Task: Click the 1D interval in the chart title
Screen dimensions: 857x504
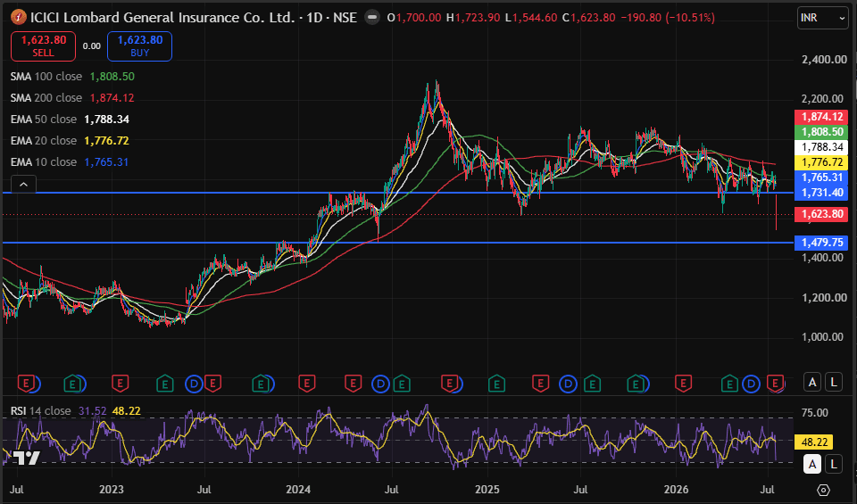Action: [x=313, y=18]
